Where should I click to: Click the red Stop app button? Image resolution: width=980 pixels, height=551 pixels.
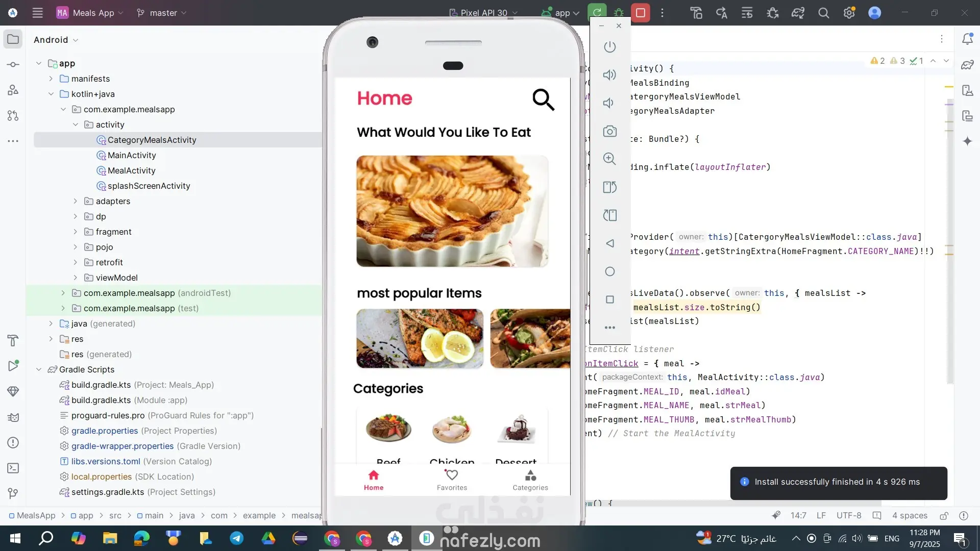pyautogui.click(x=640, y=13)
